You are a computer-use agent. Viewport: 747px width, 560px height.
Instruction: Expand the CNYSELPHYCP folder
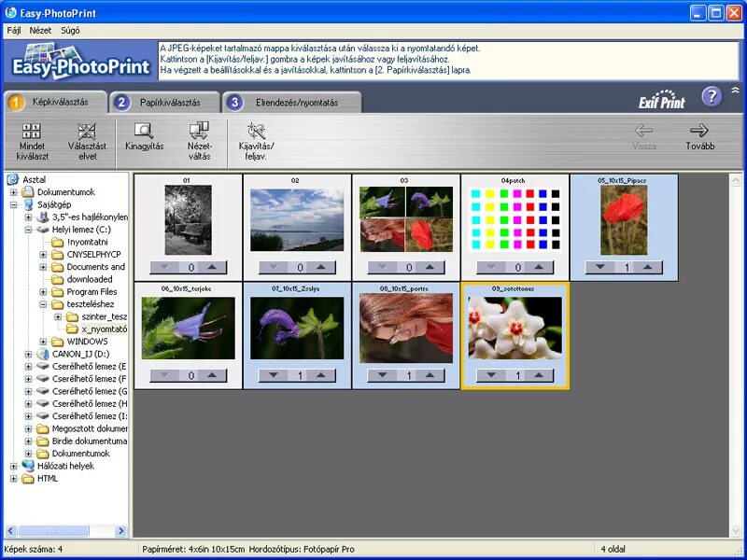pos(43,254)
